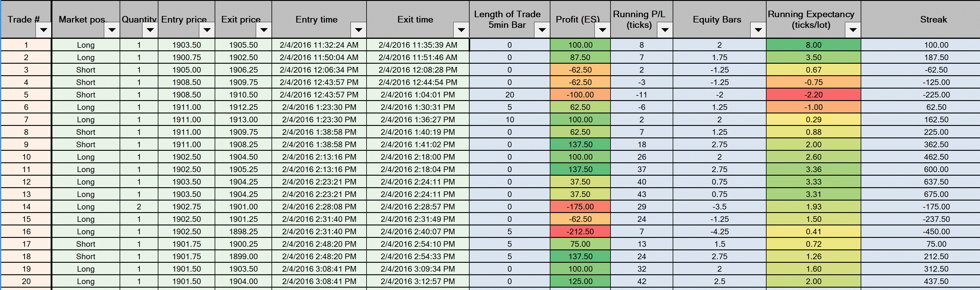The image size is (980, 290).
Task: Select the -2.20 running expectancy cell
Action: (813, 95)
